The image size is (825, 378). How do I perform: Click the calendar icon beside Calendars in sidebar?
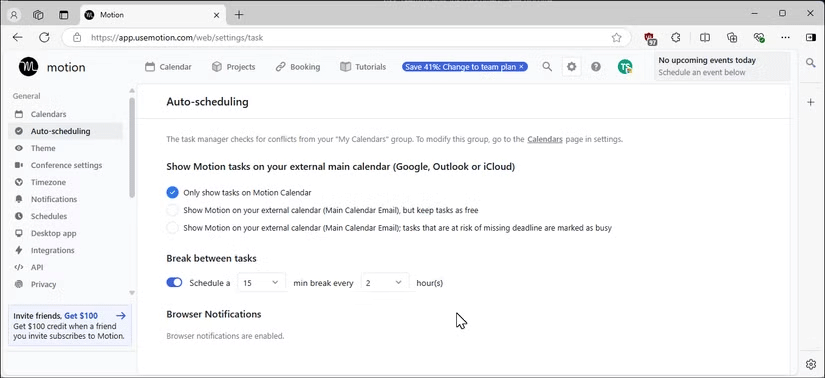19,114
